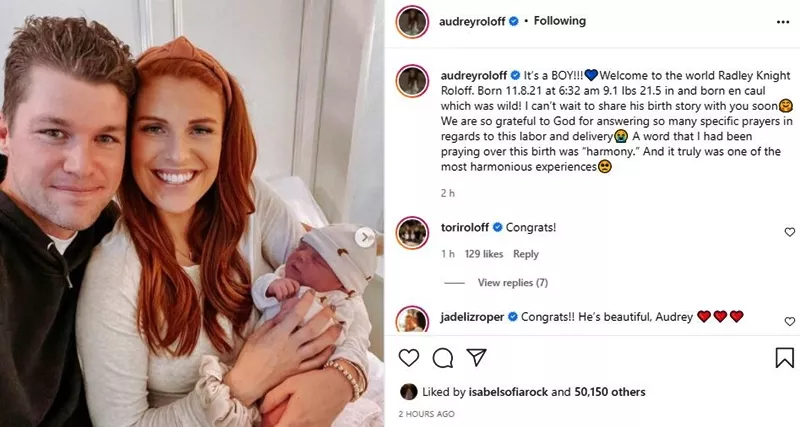Image resolution: width=800 pixels, height=427 pixels.
Task: Visit the jadelizroper username link
Action: pyautogui.click(x=472, y=317)
